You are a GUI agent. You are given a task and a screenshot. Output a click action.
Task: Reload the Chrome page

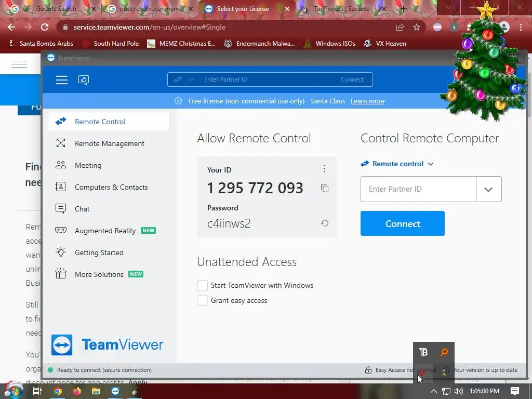tap(45, 27)
